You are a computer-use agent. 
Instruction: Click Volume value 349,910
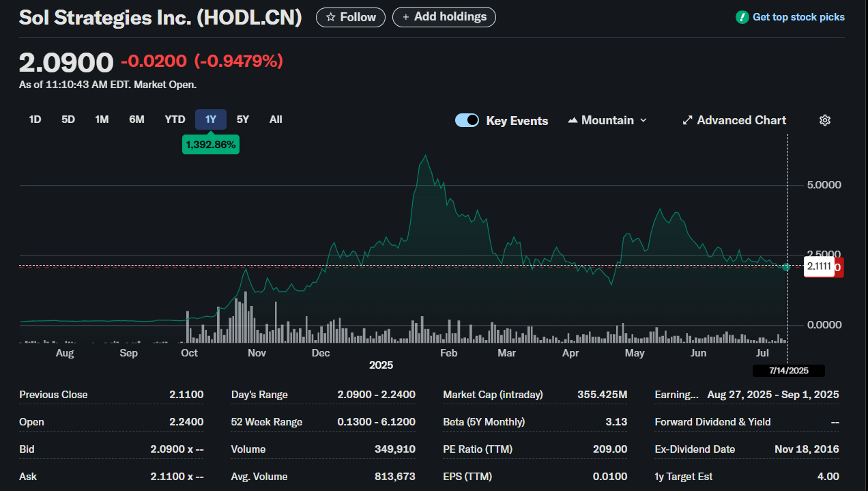tap(396, 449)
